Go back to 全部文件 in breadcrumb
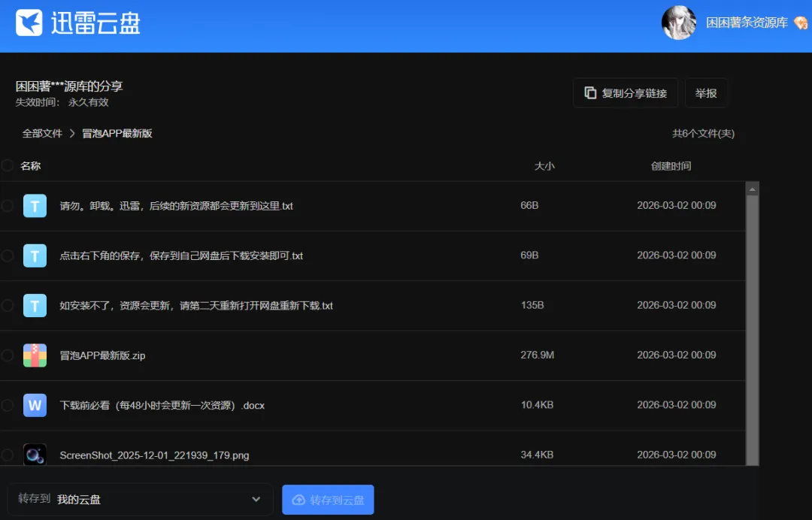 click(x=42, y=134)
